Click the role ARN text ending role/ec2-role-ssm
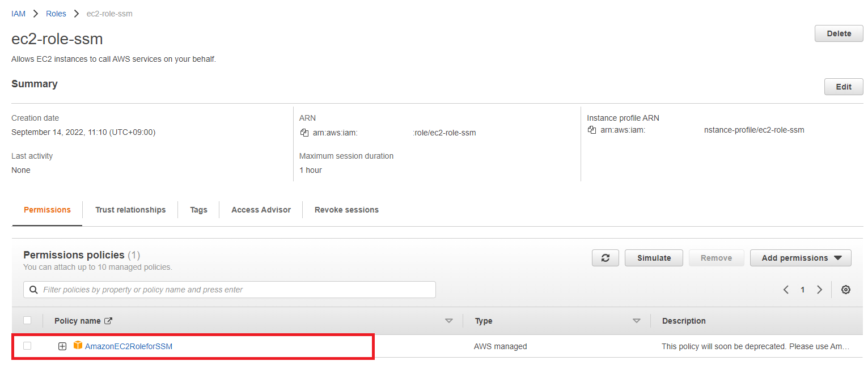The image size is (868, 365). [x=395, y=133]
